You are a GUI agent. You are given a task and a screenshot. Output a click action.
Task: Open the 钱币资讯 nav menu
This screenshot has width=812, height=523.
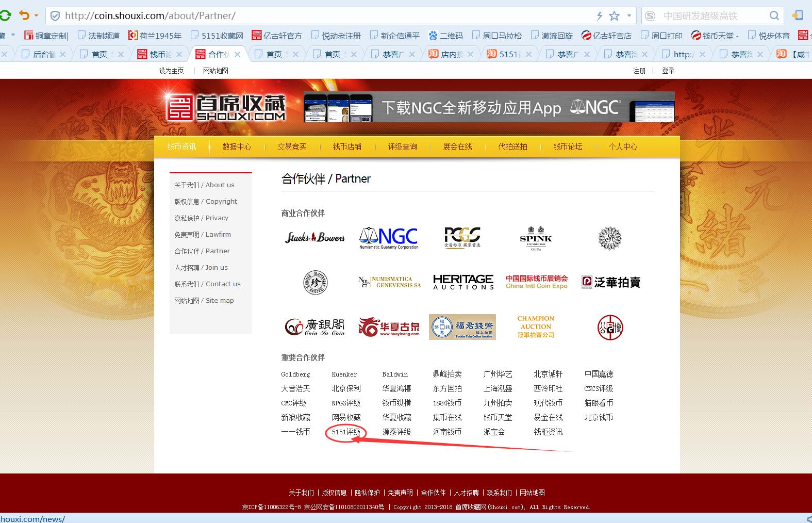(181, 146)
